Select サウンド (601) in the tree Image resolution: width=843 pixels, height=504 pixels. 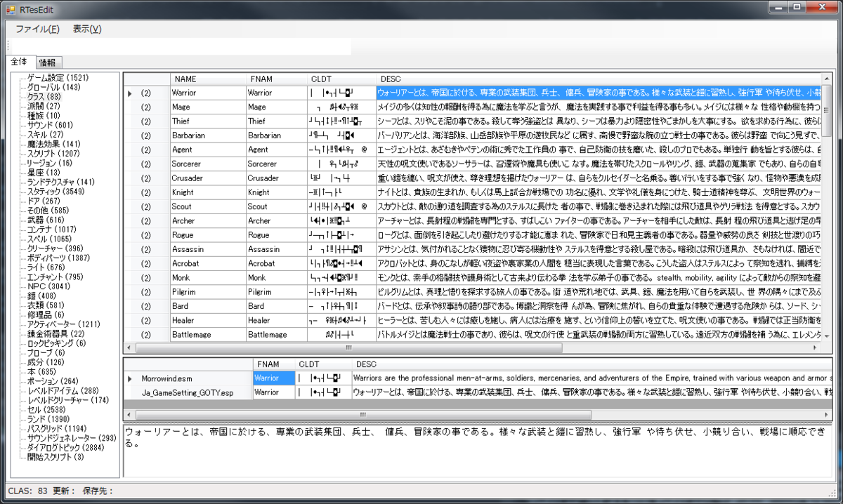(x=51, y=124)
